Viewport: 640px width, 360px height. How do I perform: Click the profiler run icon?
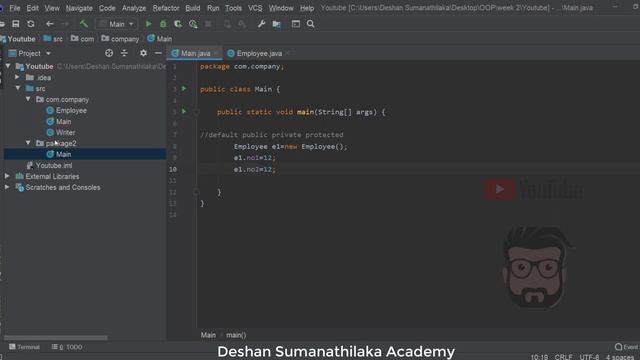(x=193, y=24)
